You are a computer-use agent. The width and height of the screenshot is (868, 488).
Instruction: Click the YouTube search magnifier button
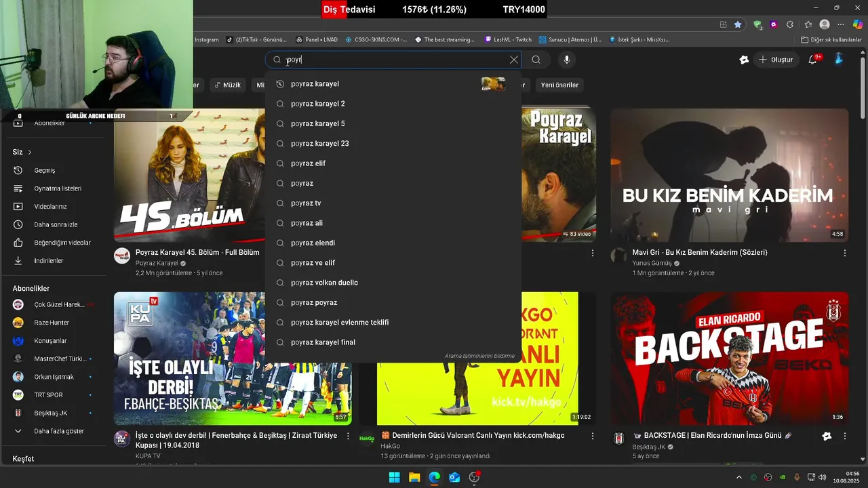point(536,60)
